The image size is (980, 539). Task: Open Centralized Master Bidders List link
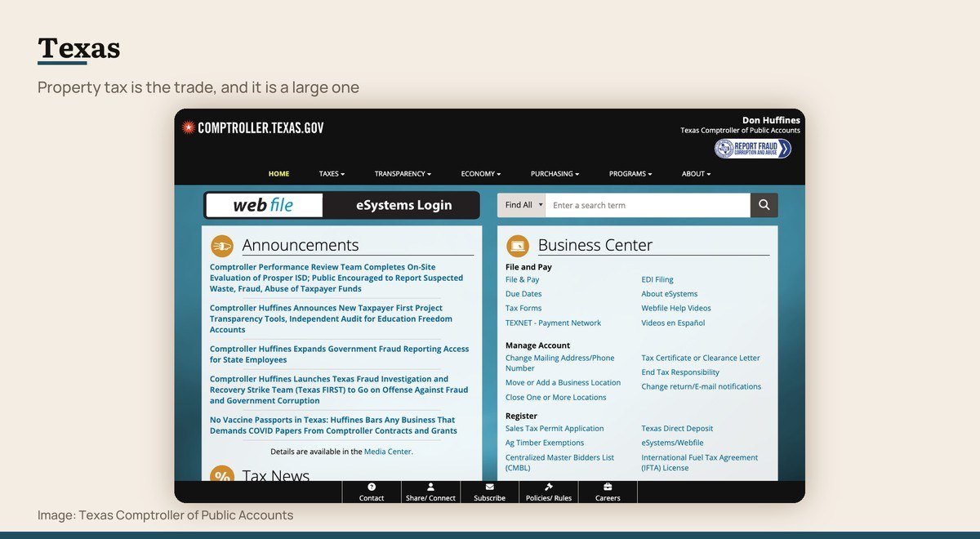(x=559, y=463)
